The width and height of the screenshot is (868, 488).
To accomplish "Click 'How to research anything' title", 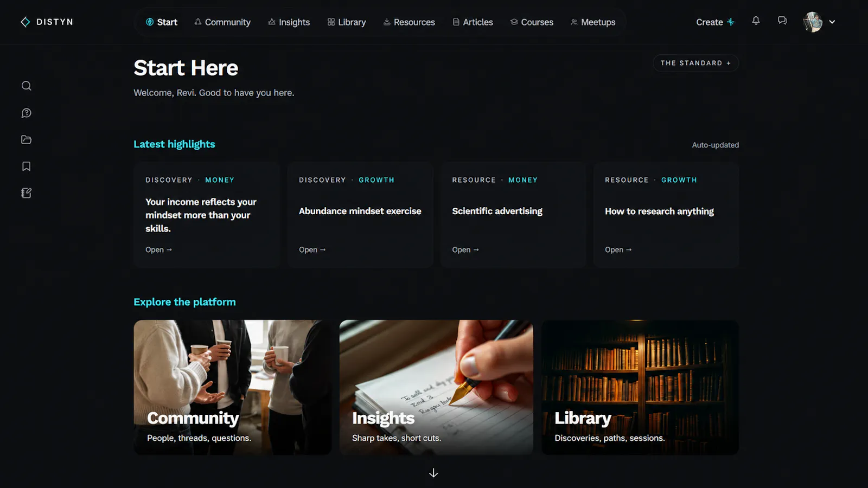I will click(x=659, y=211).
